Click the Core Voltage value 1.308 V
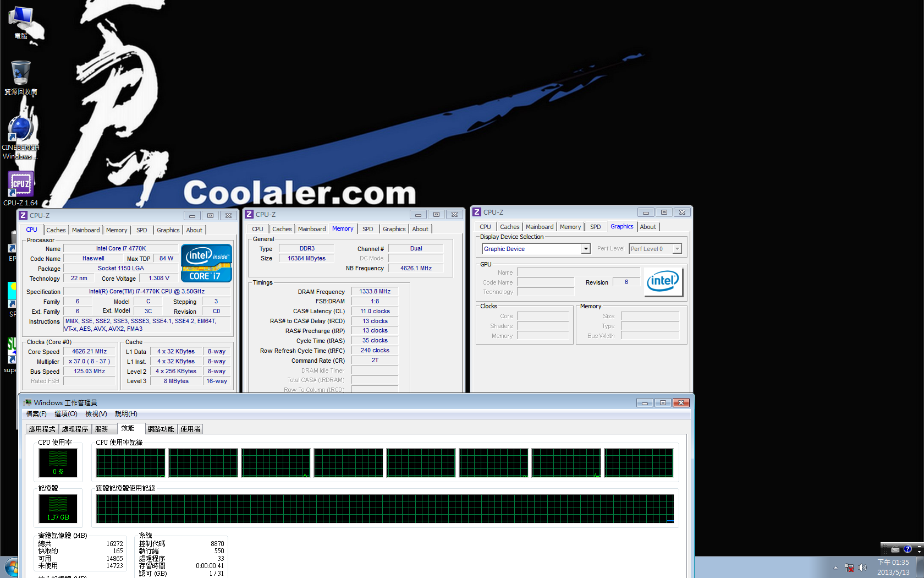This screenshot has height=578, width=924. (x=159, y=279)
